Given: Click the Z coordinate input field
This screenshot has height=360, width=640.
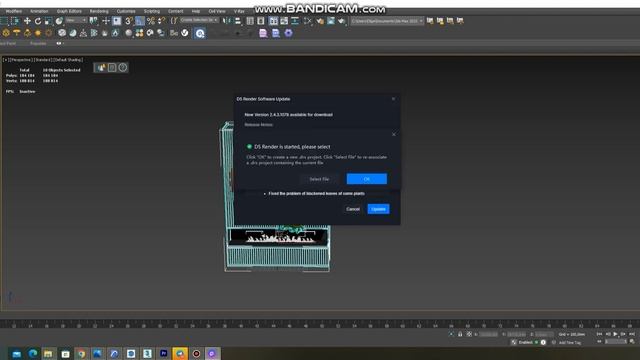Looking at the screenshot, I should [x=544, y=334].
